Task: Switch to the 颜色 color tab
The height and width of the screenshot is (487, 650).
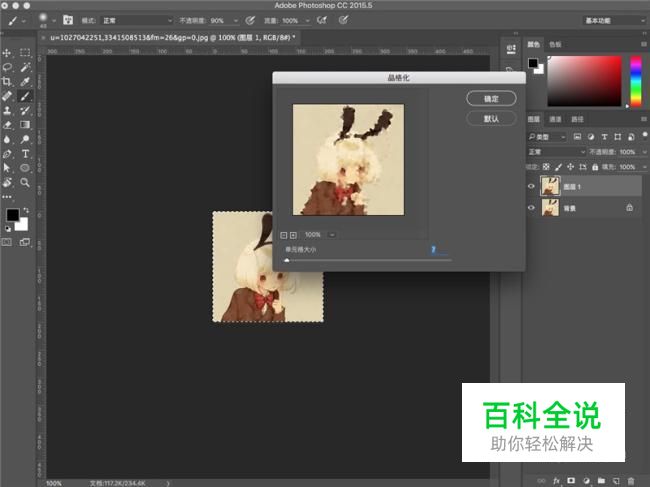Action: 534,44
